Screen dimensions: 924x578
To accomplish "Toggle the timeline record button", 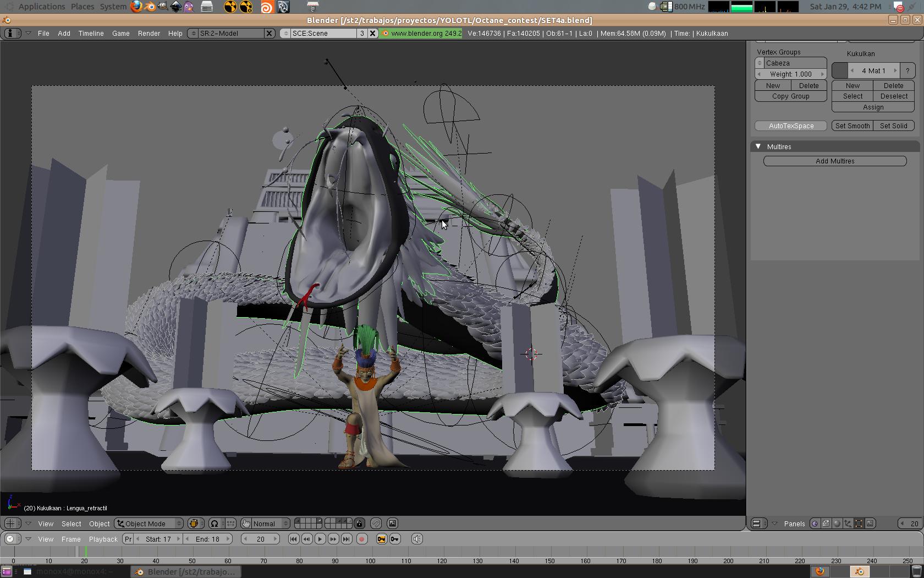I will [361, 539].
